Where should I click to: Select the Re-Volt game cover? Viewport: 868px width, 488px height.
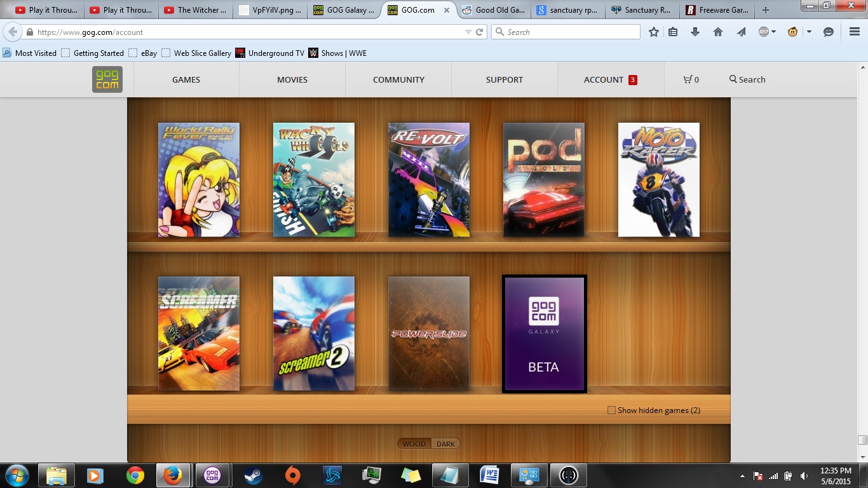click(429, 180)
